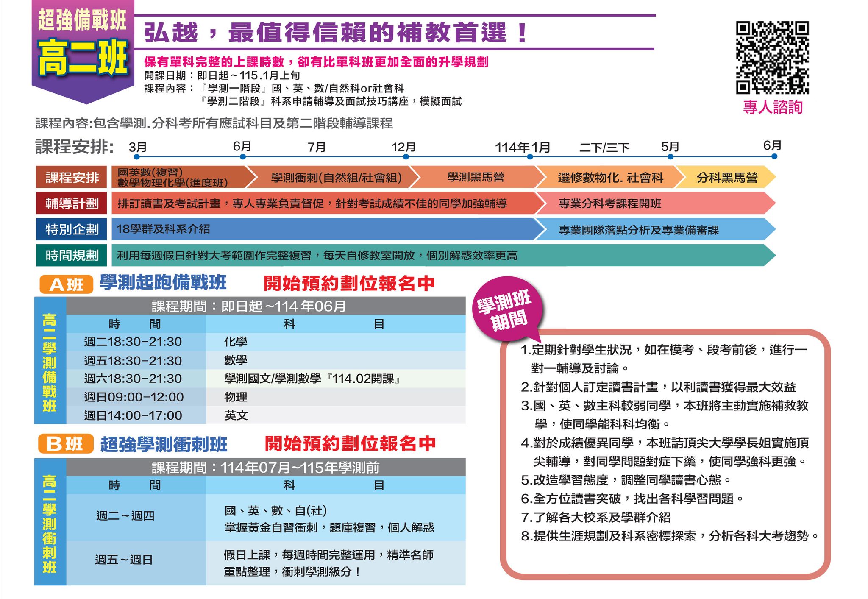Click the first 6月 timeline marker after 3月
This screenshot has width=868, height=599.
[242, 157]
